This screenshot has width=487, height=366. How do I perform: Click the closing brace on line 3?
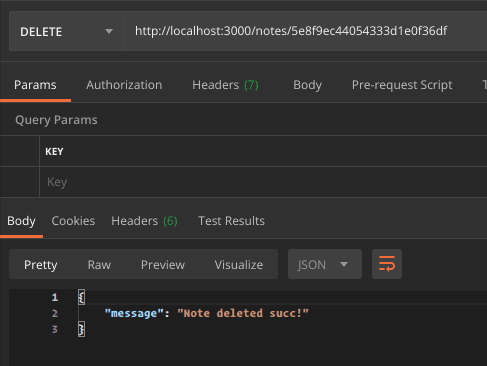(81, 329)
